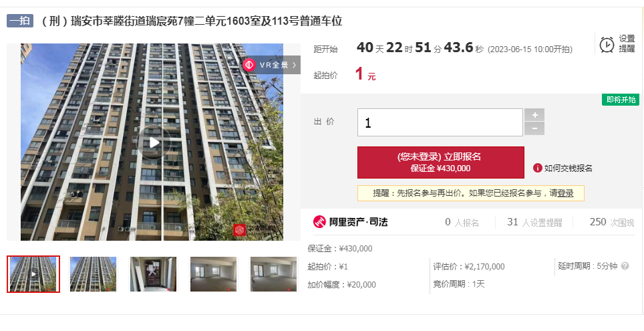Open the 如何交钱报名 help link
The height and width of the screenshot is (331, 644).
pos(569,168)
